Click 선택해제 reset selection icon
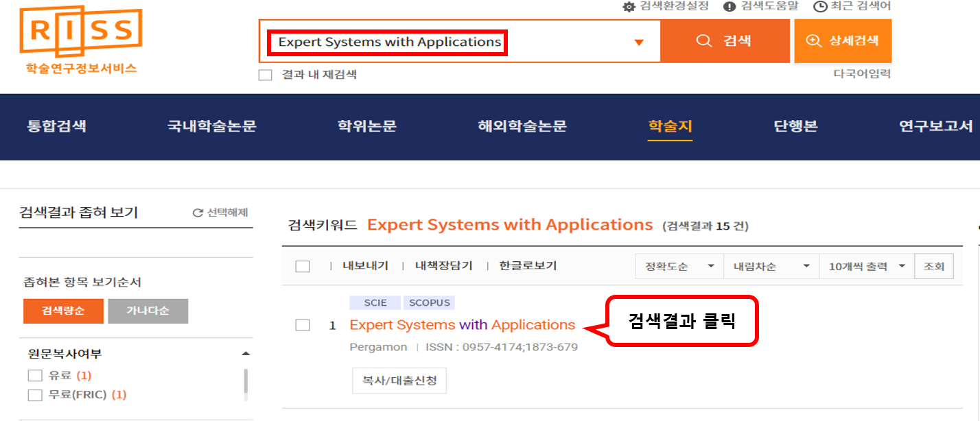Viewport: 980px width, 421px height. [x=198, y=213]
